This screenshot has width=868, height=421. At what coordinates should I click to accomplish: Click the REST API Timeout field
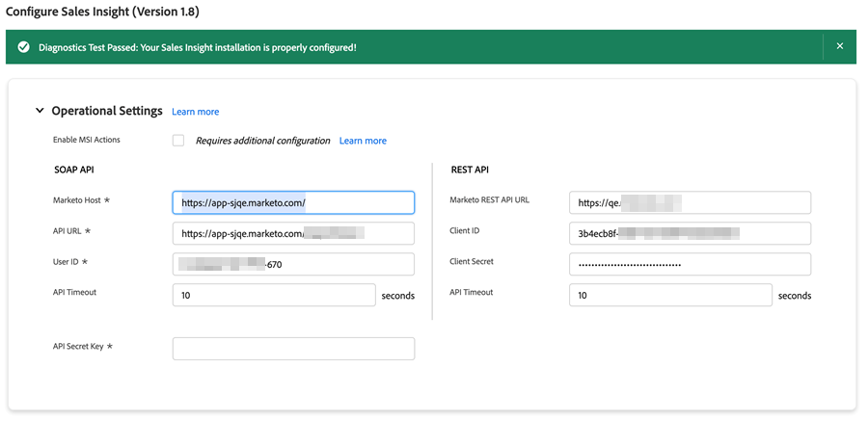670,295
